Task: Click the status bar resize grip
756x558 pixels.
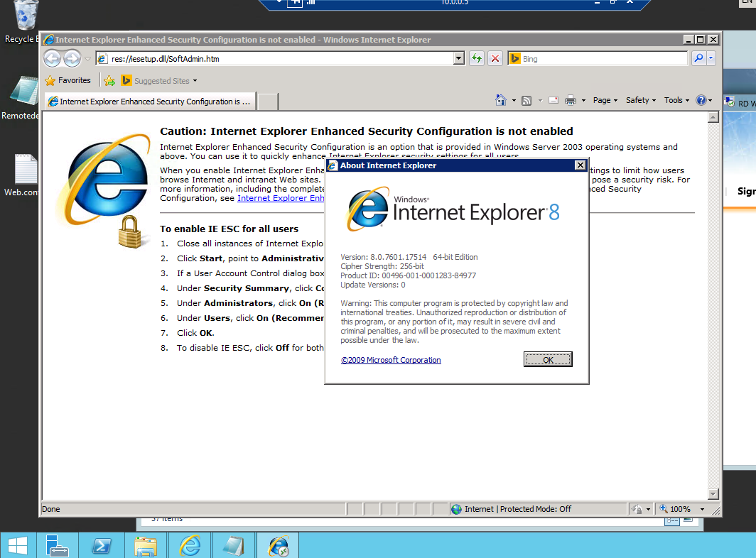Action: [x=715, y=510]
